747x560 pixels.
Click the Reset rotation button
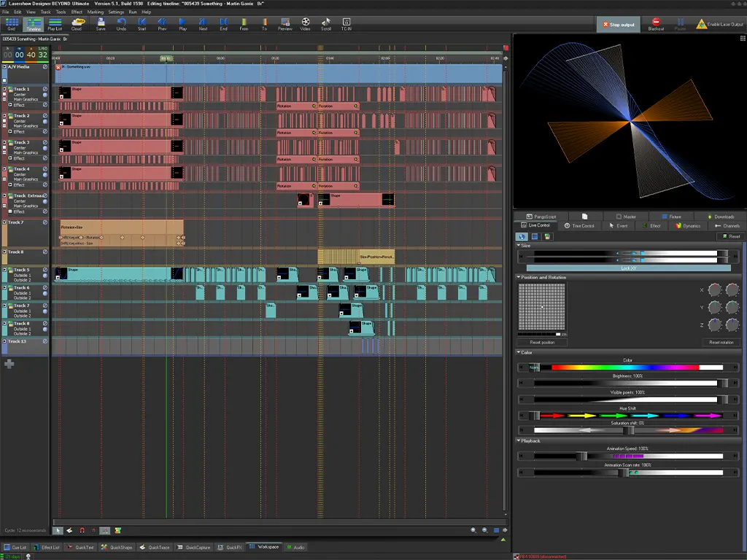[721, 342]
